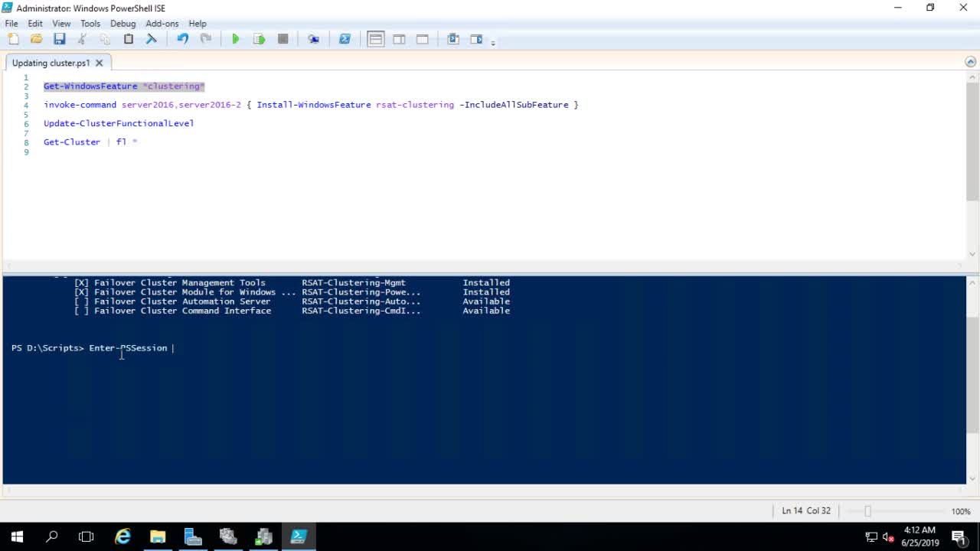Open the Action Center notifications icon
Viewport: 980px width, 551px height.
point(959,536)
